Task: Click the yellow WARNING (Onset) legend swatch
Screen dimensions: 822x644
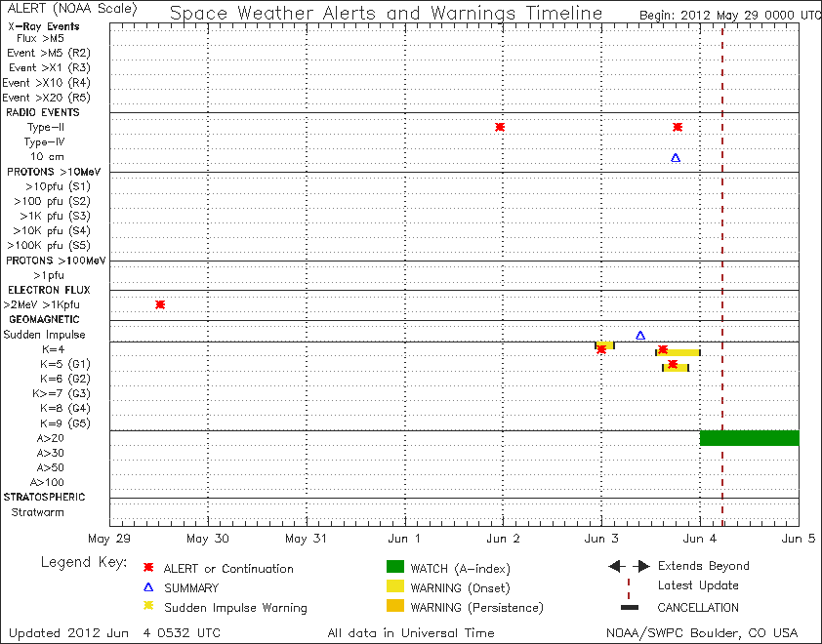Action: point(394,587)
